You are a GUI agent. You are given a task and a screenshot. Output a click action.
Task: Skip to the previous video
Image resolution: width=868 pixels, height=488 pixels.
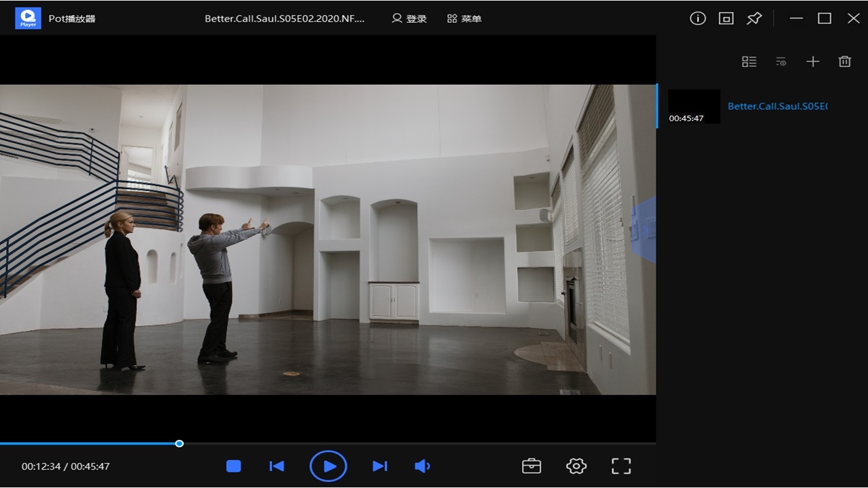[277, 466]
